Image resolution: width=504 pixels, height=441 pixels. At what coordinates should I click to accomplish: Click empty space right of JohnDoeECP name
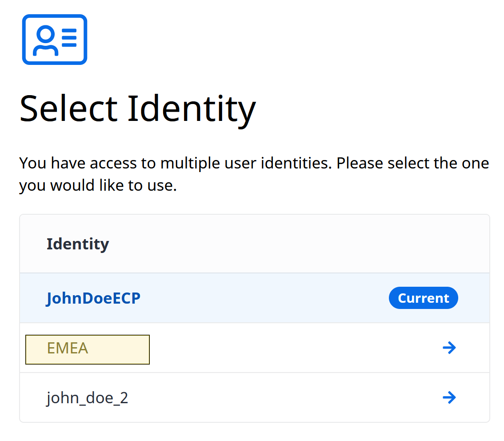point(264,298)
